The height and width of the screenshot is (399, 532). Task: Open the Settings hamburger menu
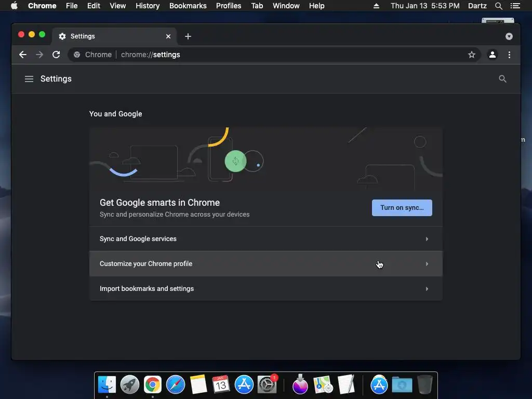pyautogui.click(x=29, y=79)
